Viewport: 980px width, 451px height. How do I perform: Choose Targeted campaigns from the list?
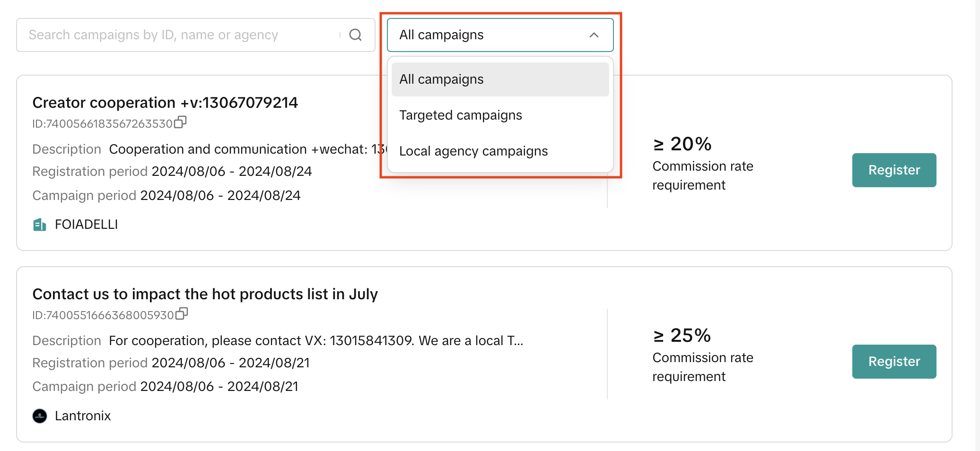pos(461,115)
